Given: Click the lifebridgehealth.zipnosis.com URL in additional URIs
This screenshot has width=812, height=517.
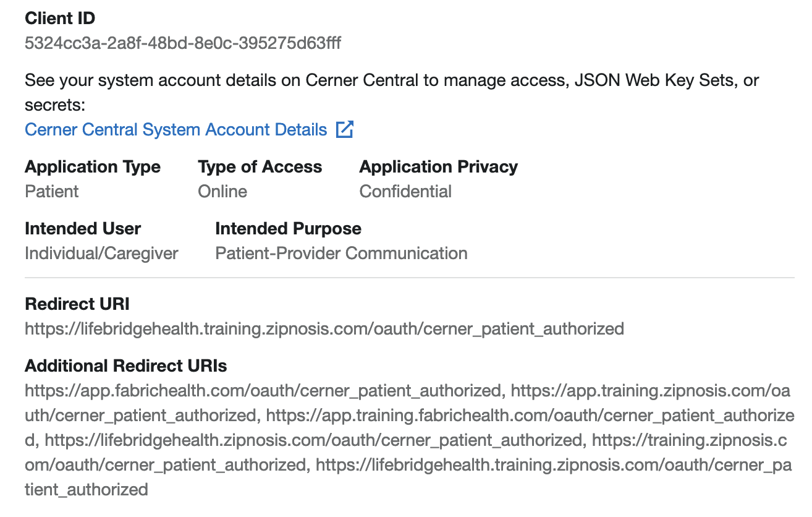Looking at the screenshot, I should click(312, 440).
